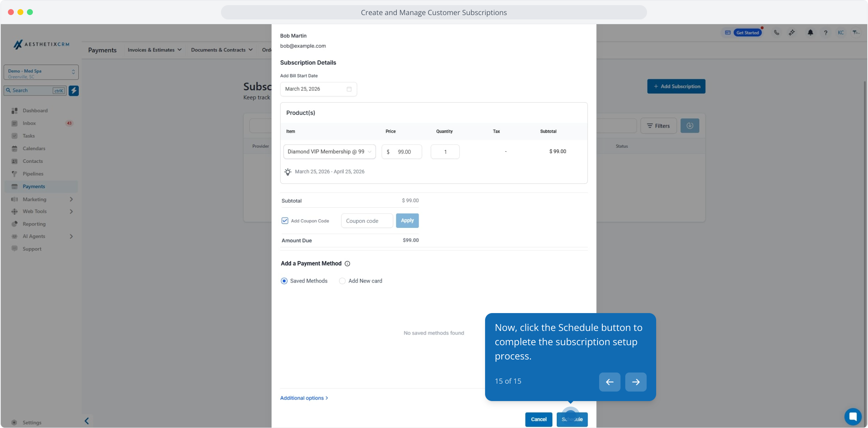Open the Additional options link
The image size is (868, 428).
point(304,398)
